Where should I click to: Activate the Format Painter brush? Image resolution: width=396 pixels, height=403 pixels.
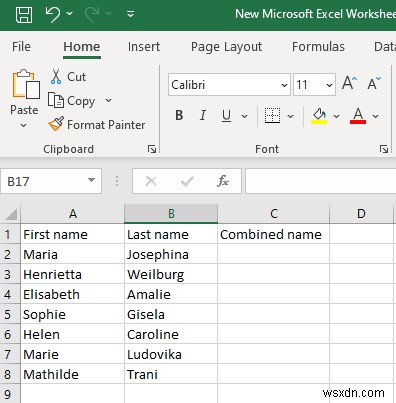click(97, 125)
